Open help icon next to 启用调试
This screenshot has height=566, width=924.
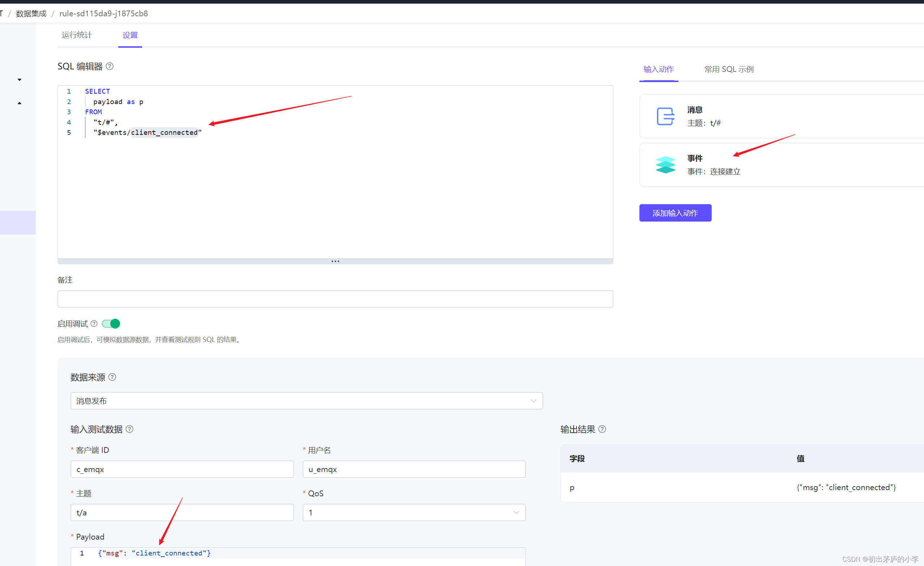(x=94, y=323)
